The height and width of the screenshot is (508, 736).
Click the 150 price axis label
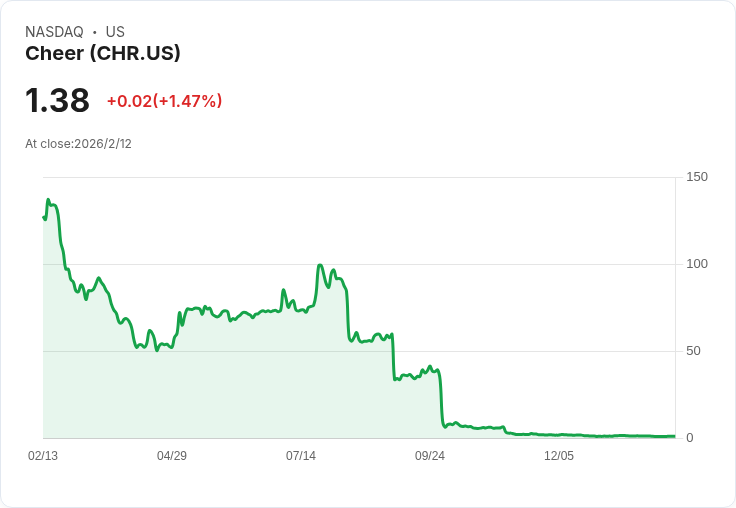[x=697, y=177]
